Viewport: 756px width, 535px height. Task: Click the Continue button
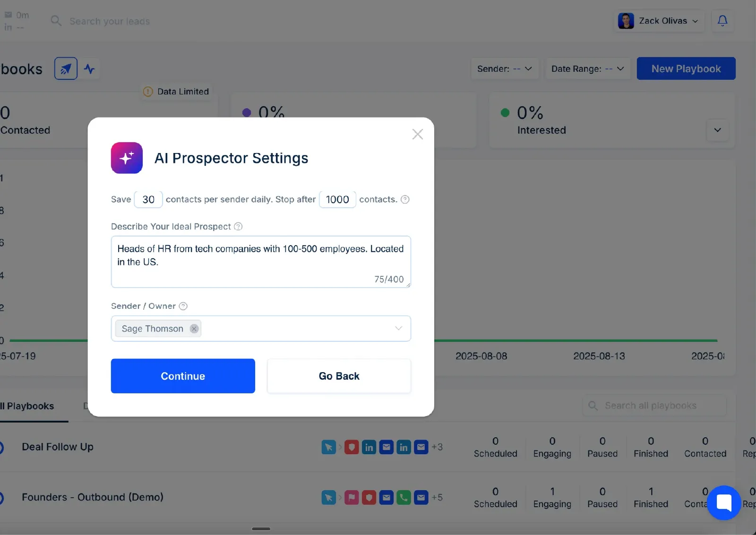(x=183, y=376)
